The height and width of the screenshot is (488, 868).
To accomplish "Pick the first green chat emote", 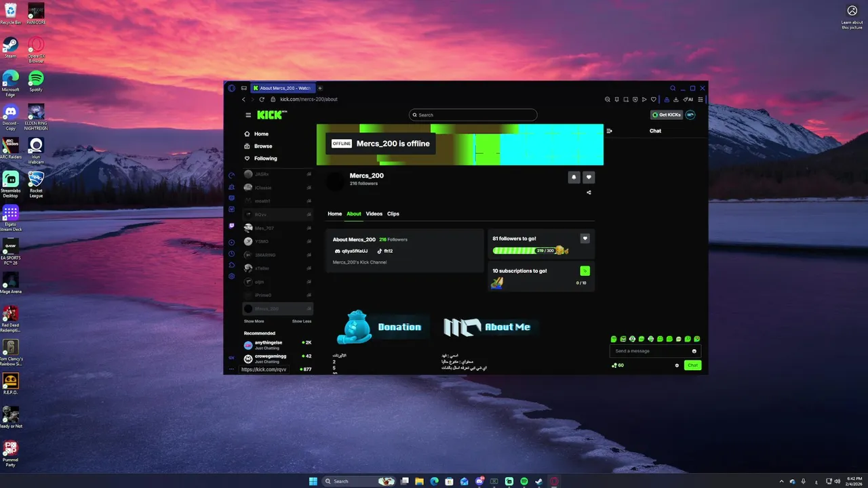I will 614,339.
